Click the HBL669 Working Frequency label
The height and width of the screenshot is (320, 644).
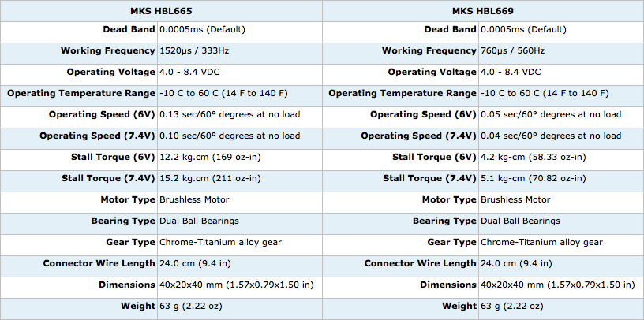429,51
